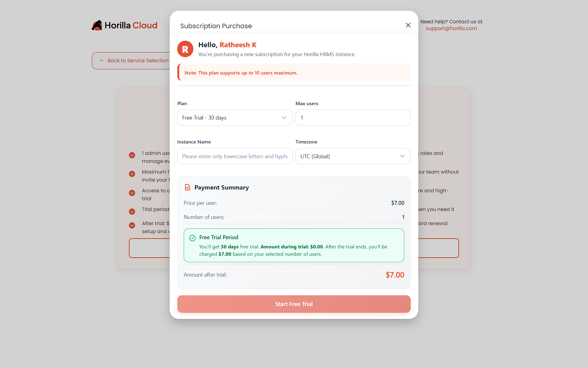Click the check icon beside the After trial feature
Screen dimensions: 588x368
[x=132, y=225]
